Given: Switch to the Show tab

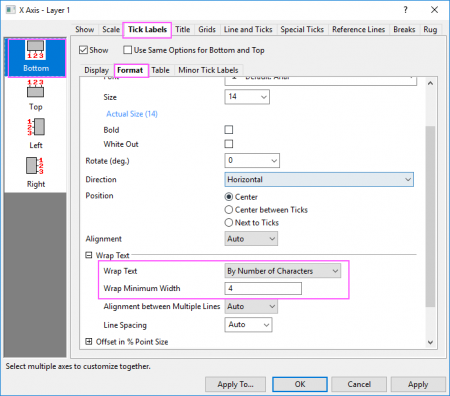Looking at the screenshot, I should [85, 30].
